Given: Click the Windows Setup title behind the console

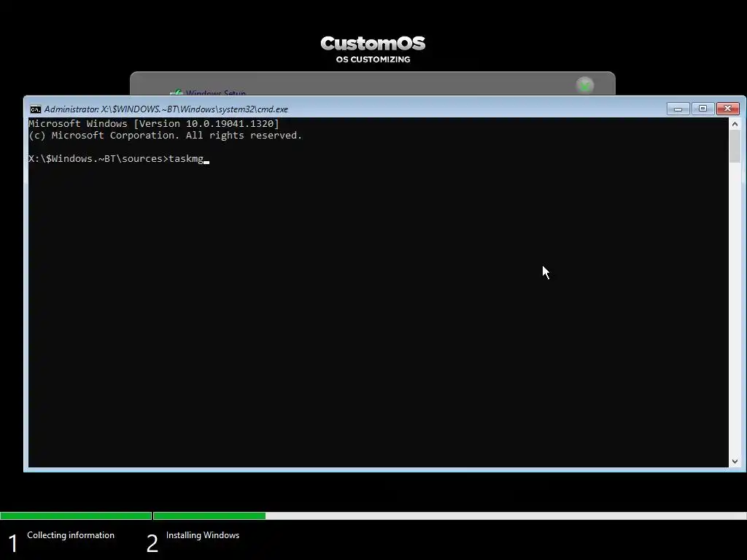Looking at the screenshot, I should 215,93.
